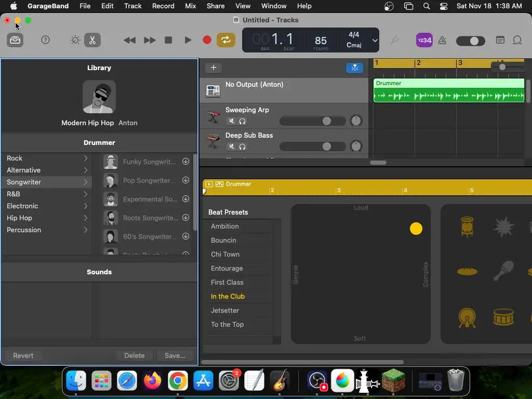Viewport: 532px width, 399px height.
Task: Solo the Sweeping Arp track
Action: [x=242, y=121]
